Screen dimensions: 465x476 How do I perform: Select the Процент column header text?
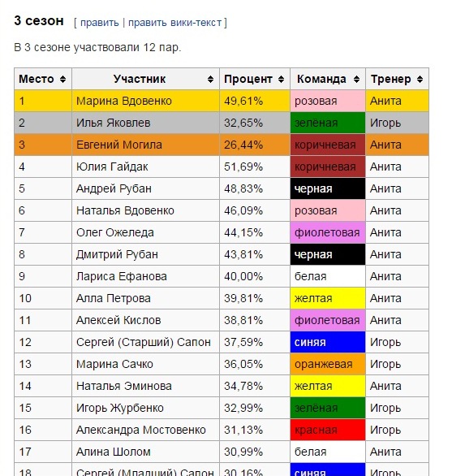tap(248, 79)
